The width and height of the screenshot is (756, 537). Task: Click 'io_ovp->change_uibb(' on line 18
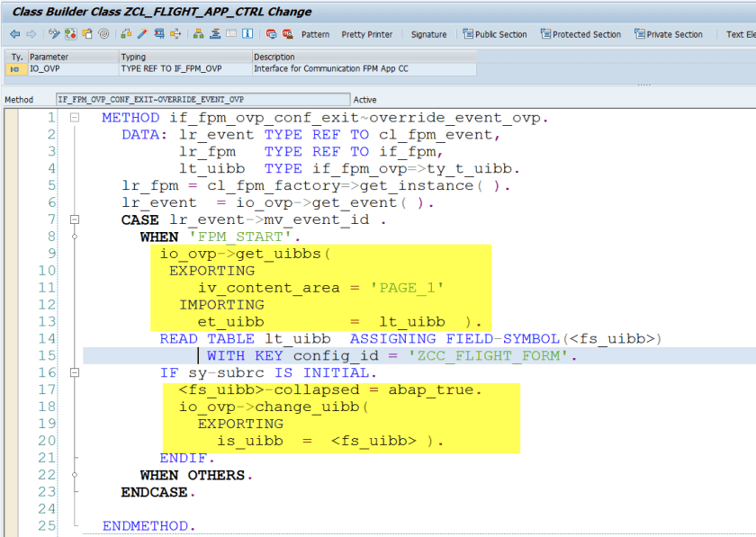274,407
